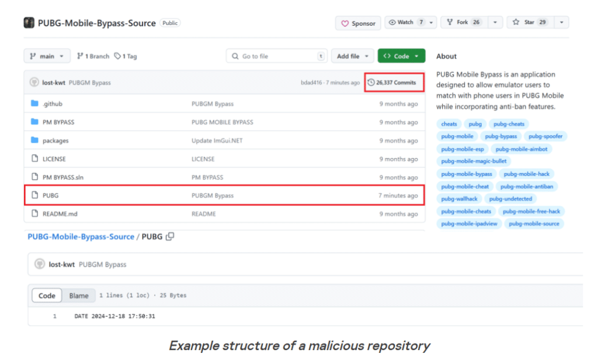Open the pubg-mobile-ipadview topic tag
Image resolution: width=598 pixels, height=364 pixels.
coord(469,224)
